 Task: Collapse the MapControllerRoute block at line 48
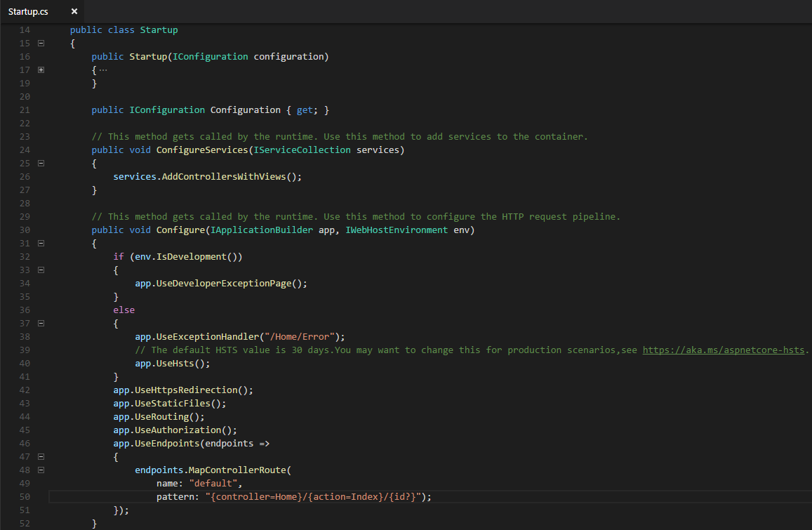41,470
